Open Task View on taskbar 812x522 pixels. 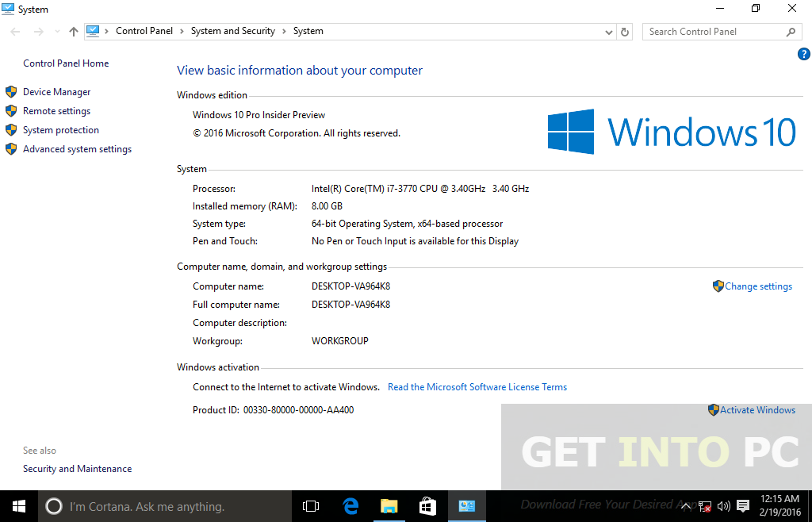311,506
